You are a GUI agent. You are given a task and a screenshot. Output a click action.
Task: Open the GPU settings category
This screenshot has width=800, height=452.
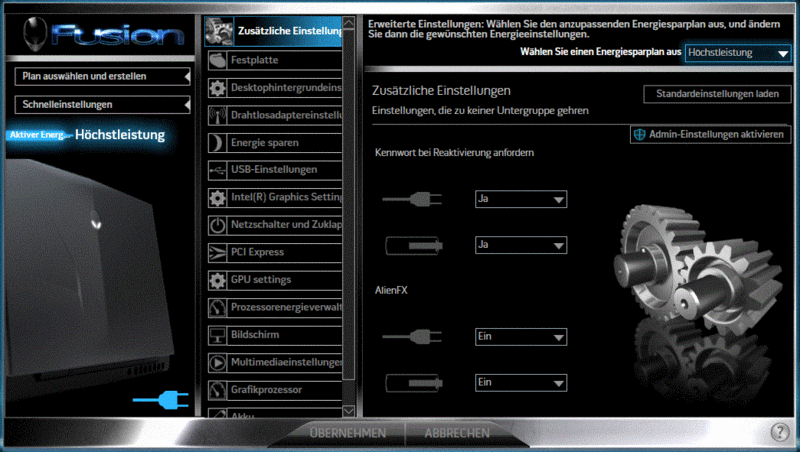click(274, 280)
